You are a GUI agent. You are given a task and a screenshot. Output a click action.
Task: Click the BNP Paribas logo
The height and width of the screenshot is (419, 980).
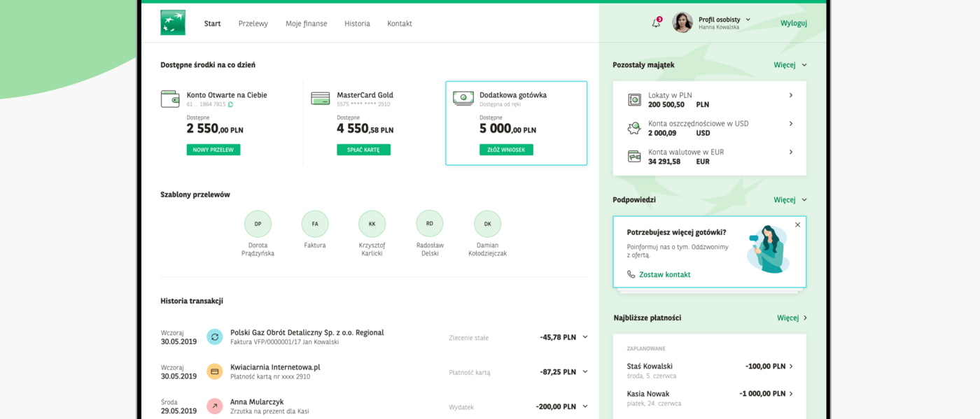172,22
